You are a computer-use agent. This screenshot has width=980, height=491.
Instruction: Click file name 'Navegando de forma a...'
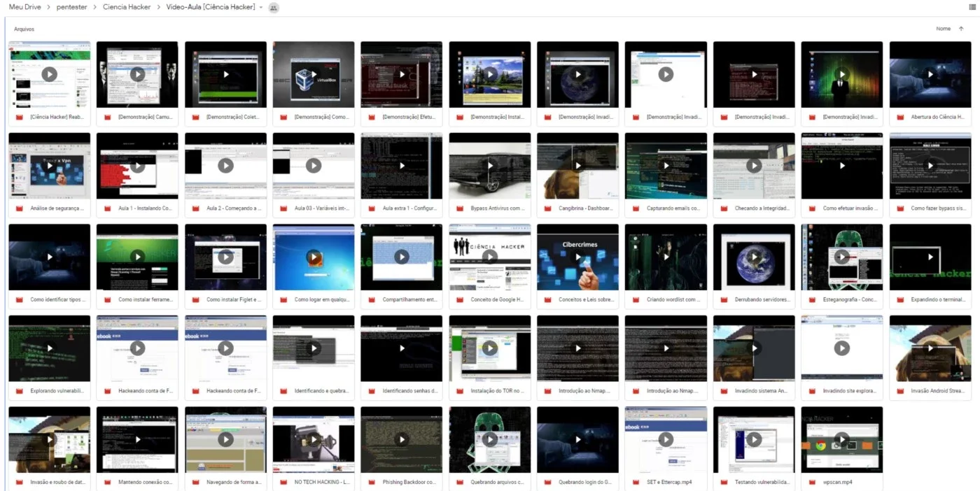233,482
